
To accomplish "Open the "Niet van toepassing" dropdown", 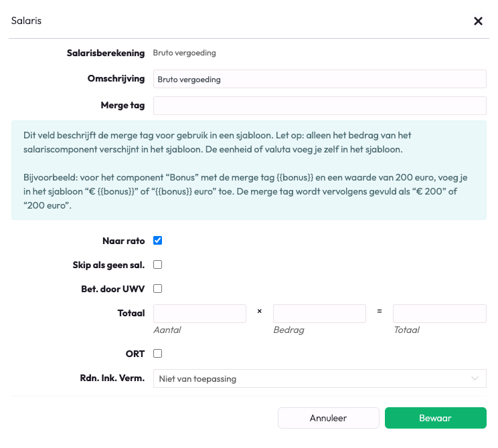I will coord(319,379).
